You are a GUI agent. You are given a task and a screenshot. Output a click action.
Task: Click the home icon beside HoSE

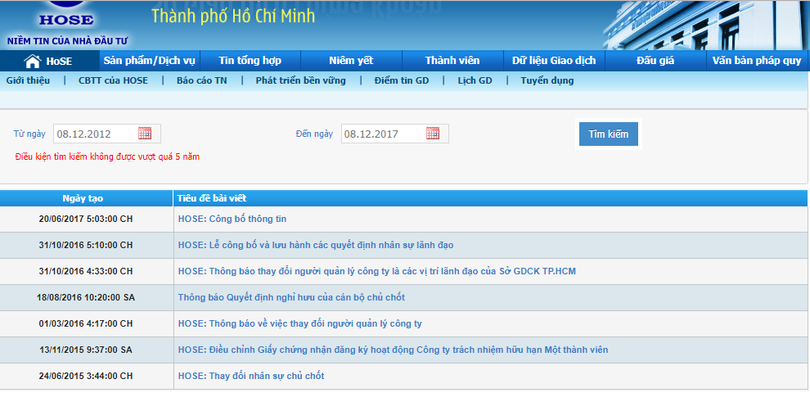coord(32,61)
